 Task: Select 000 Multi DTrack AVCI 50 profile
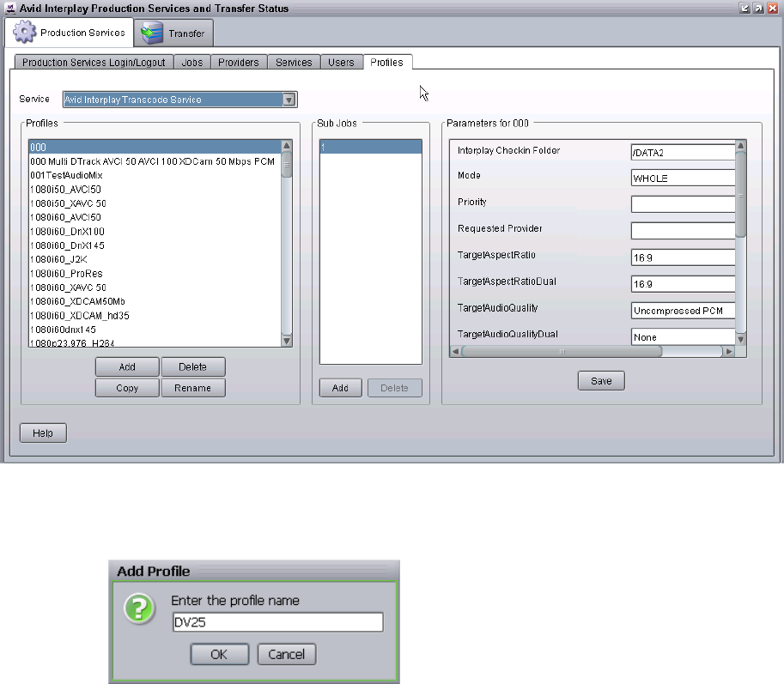click(155, 161)
